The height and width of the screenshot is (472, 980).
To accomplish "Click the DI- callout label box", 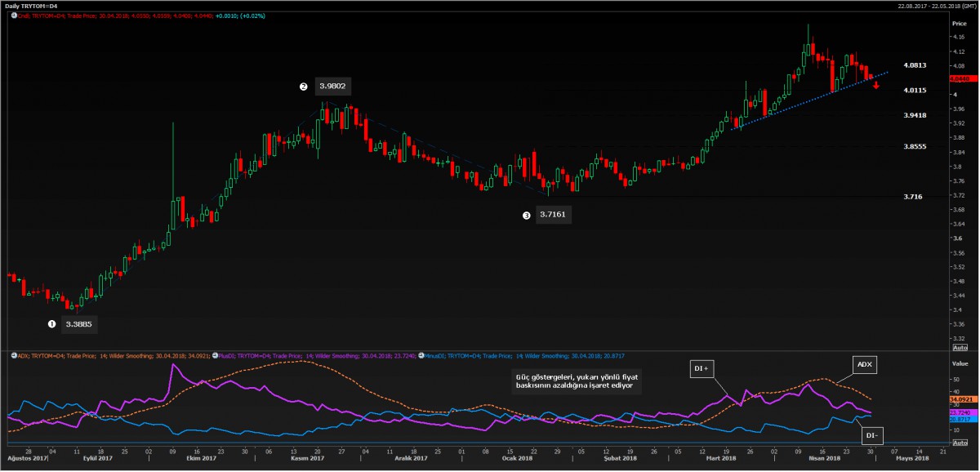I will pyautogui.click(x=872, y=438).
